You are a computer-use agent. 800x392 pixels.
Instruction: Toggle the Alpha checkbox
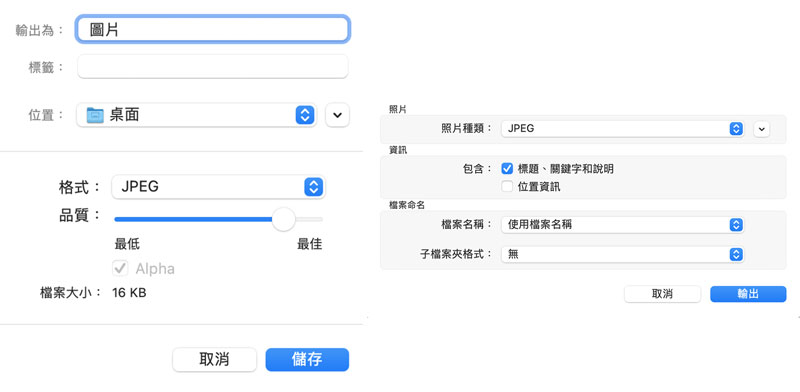pos(120,268)
